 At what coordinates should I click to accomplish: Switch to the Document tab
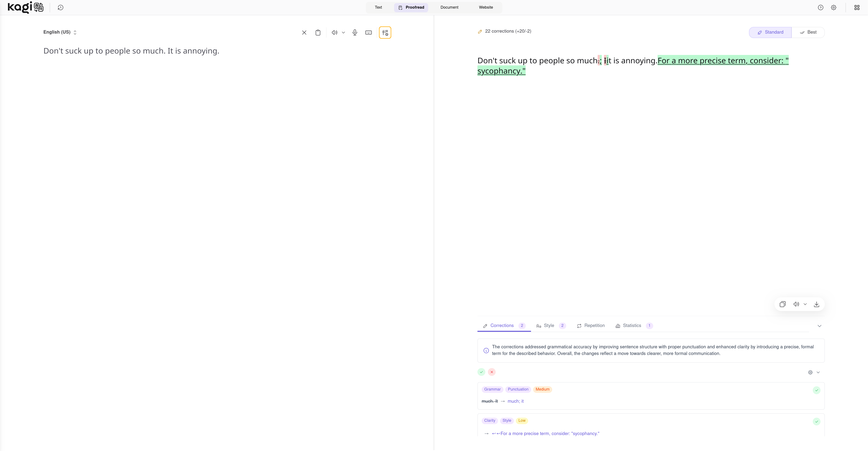click(x=449, y=7)
